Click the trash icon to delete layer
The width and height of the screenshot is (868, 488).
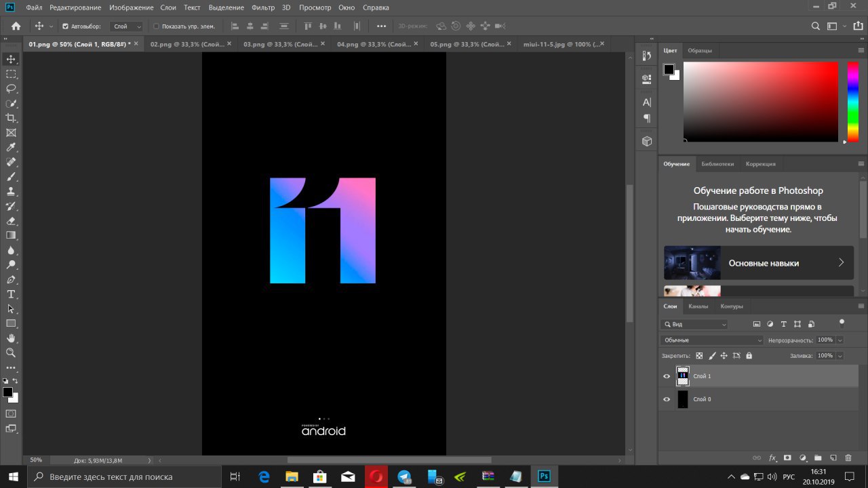click(848, 458)
